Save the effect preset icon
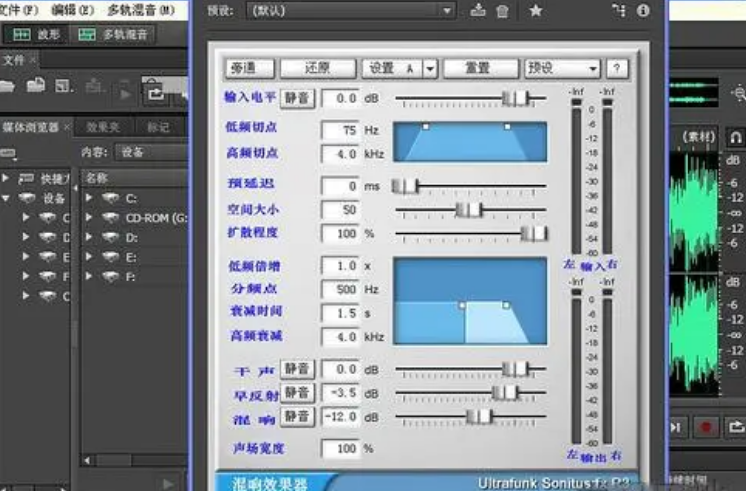The height and width of the screenshot is (491, 746). (478, 10)
